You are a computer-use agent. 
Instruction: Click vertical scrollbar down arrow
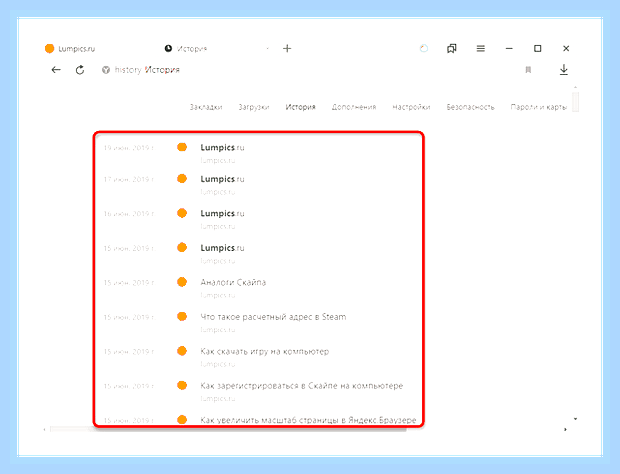coord(575,419)
